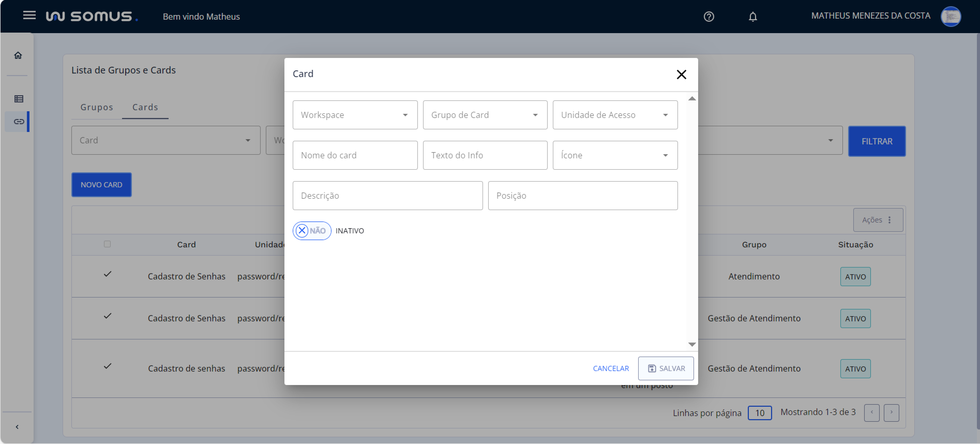The width and height of the screenshot is (980, 444).
Task: Toggle the NÃO inactive switch
Action: 312,230
